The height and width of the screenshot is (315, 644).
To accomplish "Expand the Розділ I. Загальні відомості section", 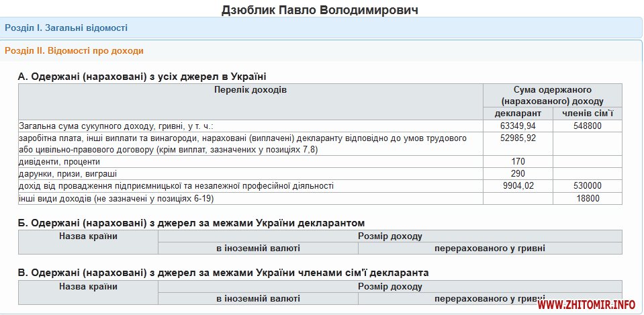I will point(66,28).
